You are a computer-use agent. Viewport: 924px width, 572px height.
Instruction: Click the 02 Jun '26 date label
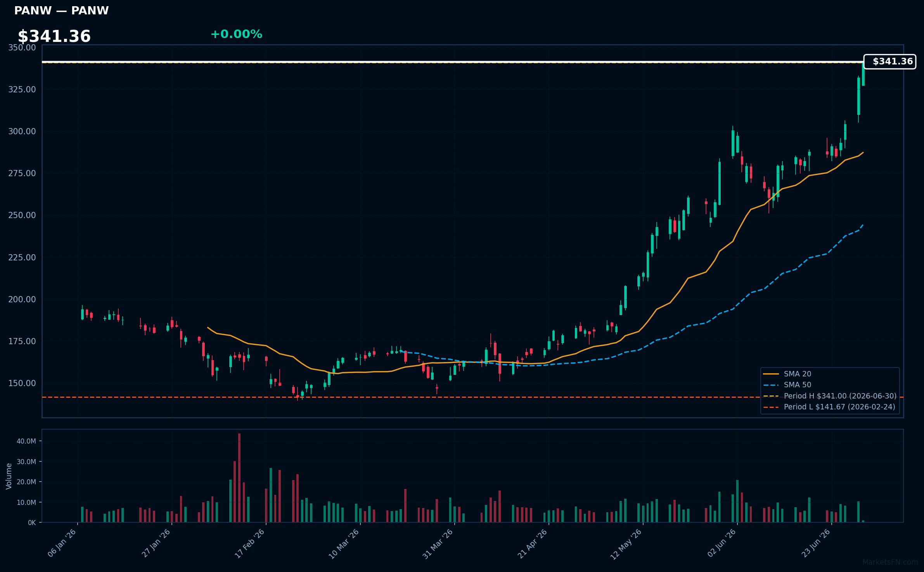tap(722, 543)
